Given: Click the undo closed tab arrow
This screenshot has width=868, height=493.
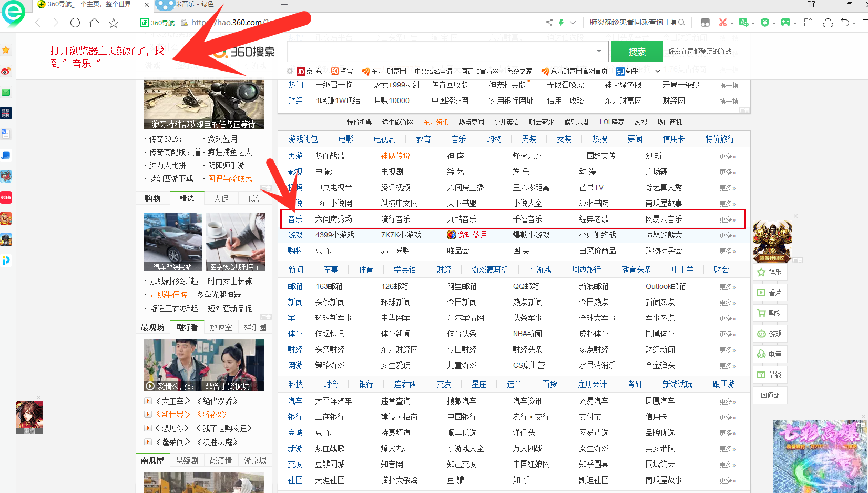Looking at the screenshot, I should pyautogui.click(x=845, y=23).
